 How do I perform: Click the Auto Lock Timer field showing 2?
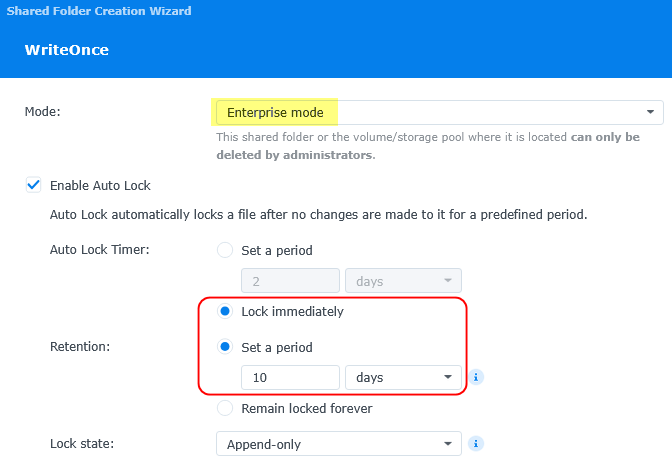point(290,281)
